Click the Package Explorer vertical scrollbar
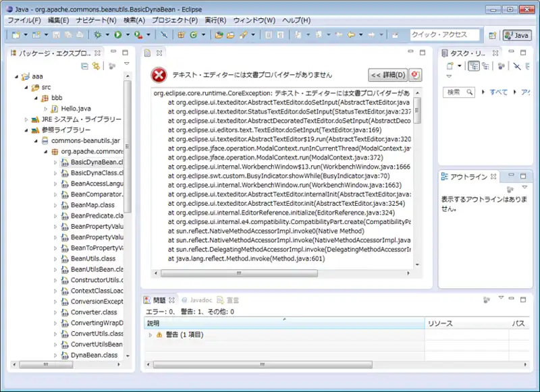This screenshot has height=392, width=540. click(128, 146)
